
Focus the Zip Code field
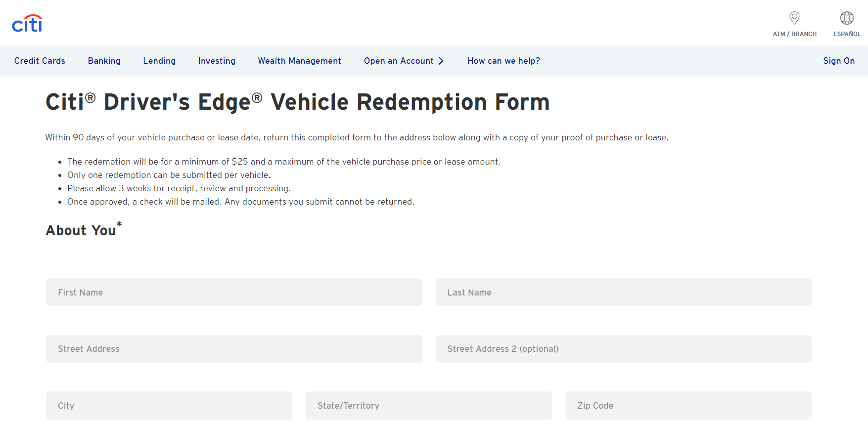click(688, 406)
